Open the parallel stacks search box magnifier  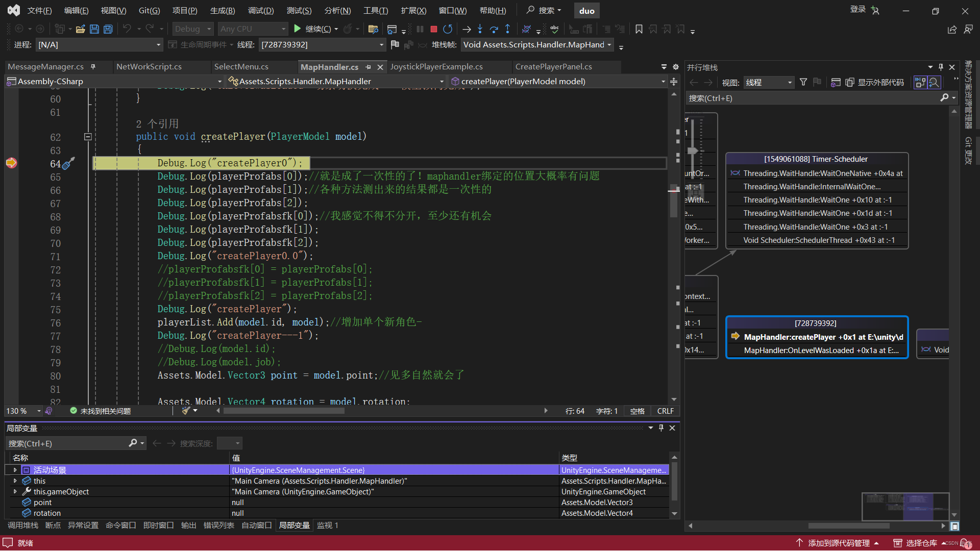coord(945,97)
